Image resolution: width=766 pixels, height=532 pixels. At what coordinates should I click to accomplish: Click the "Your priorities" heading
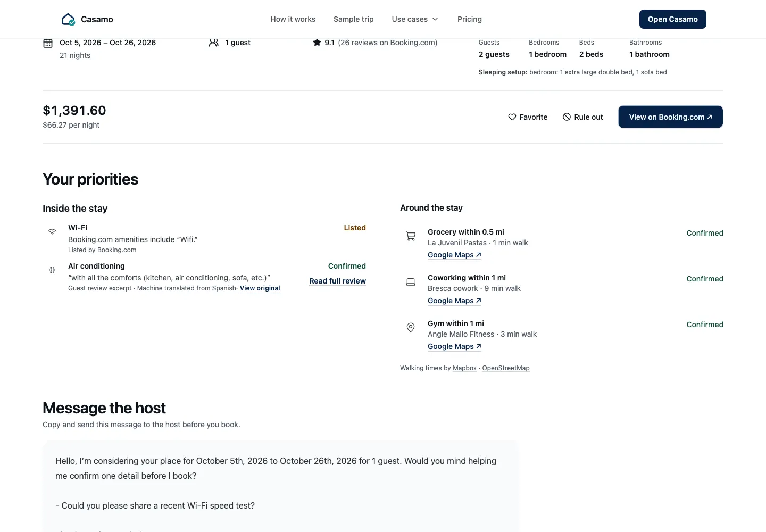pos(90,179)
